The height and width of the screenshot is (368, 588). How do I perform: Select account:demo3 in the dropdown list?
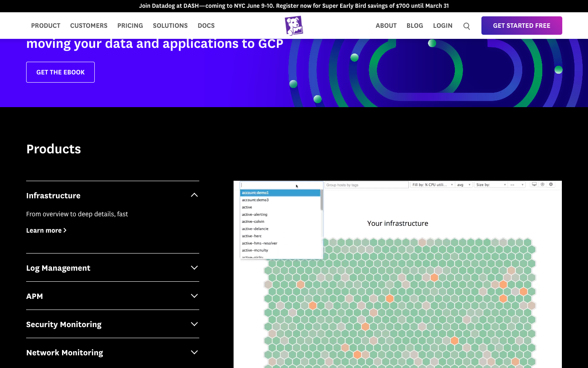pos(280,200)
